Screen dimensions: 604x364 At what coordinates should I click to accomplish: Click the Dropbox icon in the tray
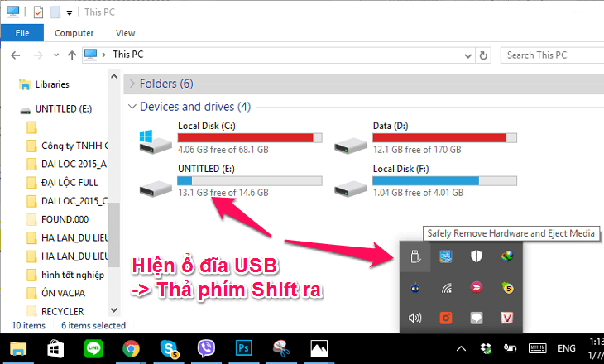click(x=487, y=349)
